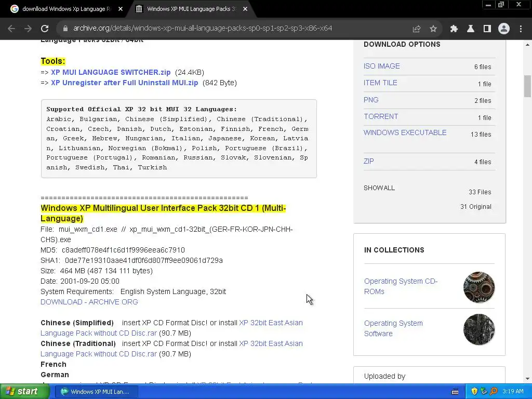Image resolution: width=532 pixels, height=399 pixels.
Task: Click the padlock site info icon
Action: point(65,29)
